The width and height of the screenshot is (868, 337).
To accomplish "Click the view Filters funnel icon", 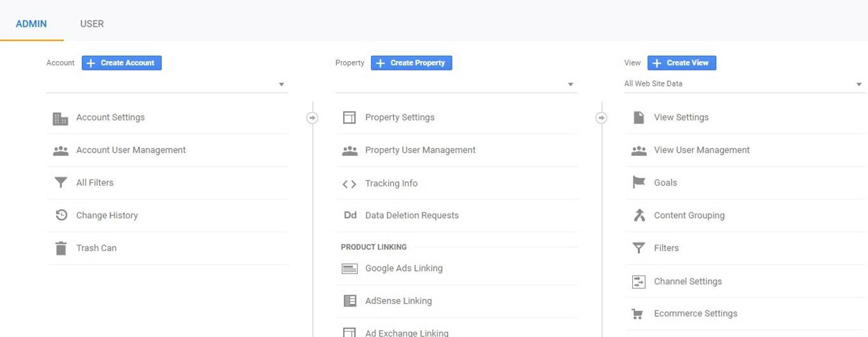I will (x=639, y=248).
